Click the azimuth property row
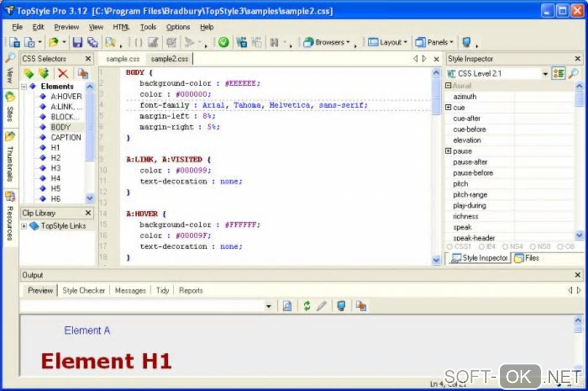Screen dimensions: 588x391 point(509,97)
